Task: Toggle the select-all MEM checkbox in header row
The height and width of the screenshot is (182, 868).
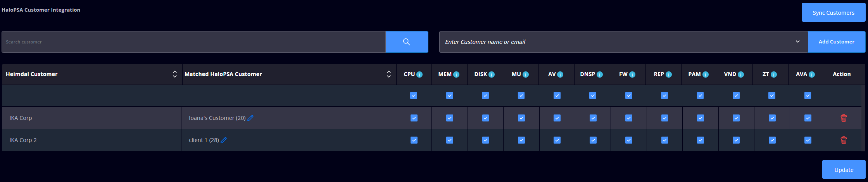Action: click(x=449, y=95)
